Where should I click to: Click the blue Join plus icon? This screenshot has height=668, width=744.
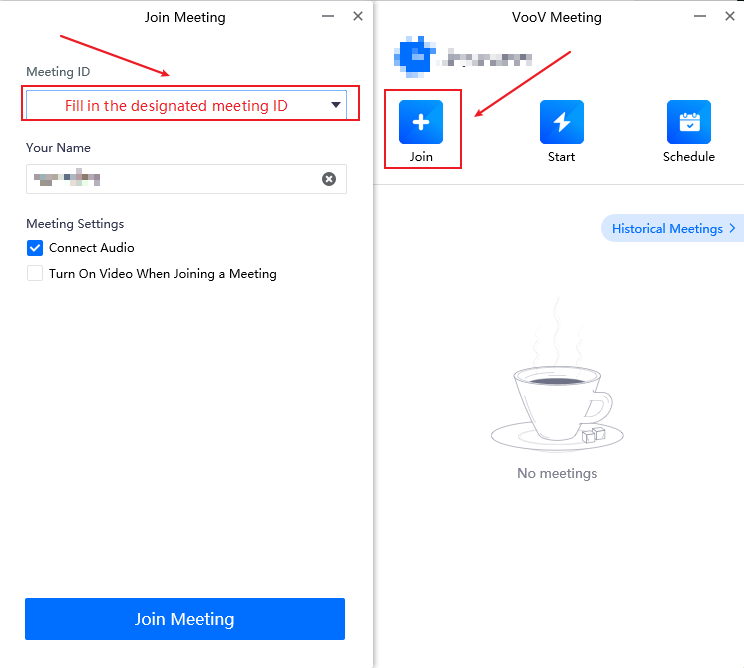pyautogui.click(x=421, y=122)
